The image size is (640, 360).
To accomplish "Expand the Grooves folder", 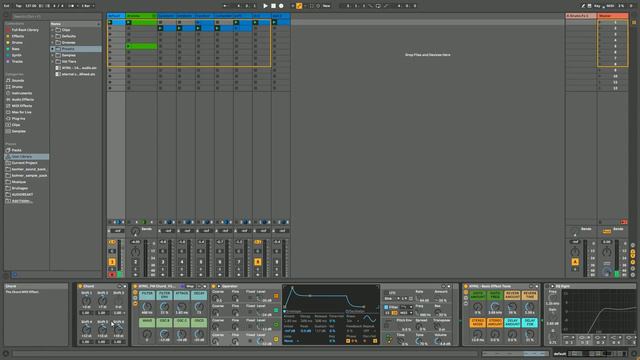I will (x=53, y=42).
